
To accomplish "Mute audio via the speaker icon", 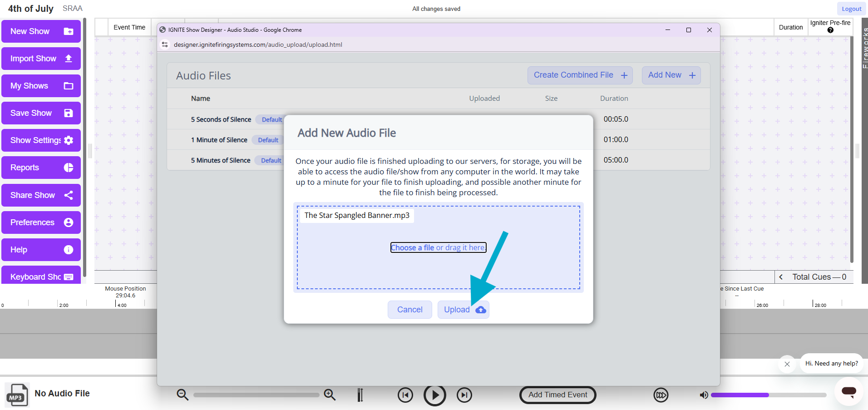I will point(704,395).
